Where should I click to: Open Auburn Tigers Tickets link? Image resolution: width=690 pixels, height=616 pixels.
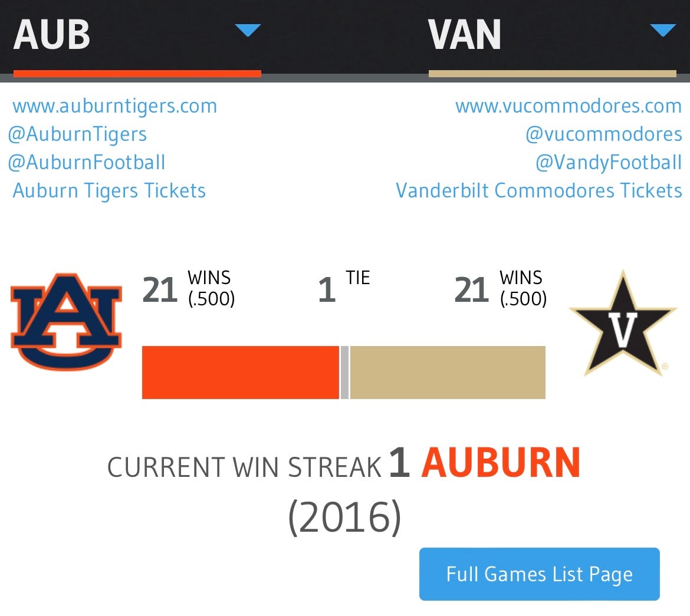[x=110, y=191]
